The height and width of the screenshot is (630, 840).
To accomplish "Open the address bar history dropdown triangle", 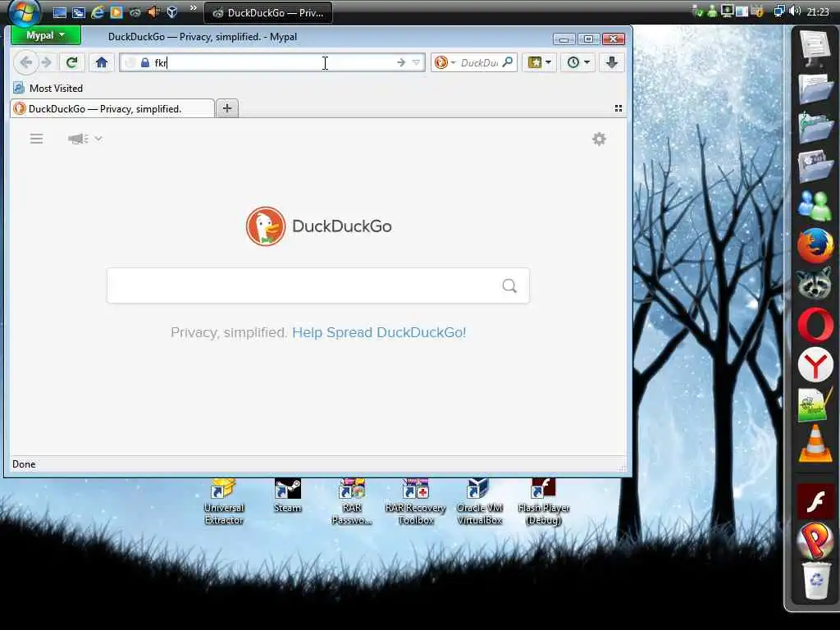I will point(416,62).
